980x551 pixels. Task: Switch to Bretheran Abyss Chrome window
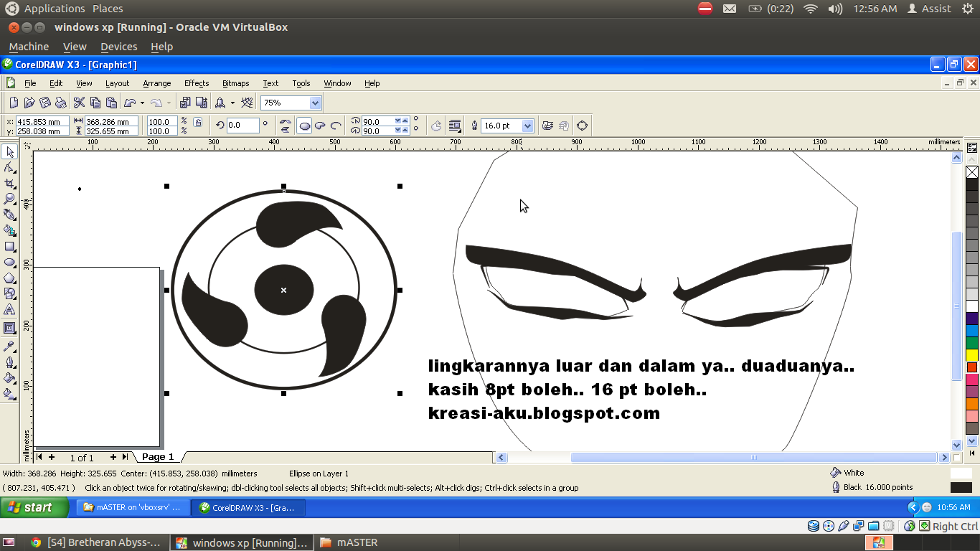pos(96,542)
